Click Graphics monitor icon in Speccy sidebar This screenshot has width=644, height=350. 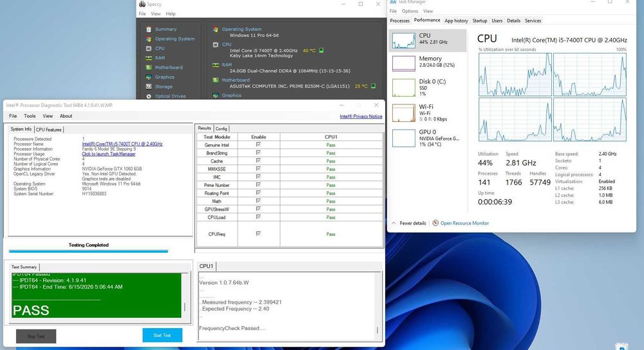point(149,77)
